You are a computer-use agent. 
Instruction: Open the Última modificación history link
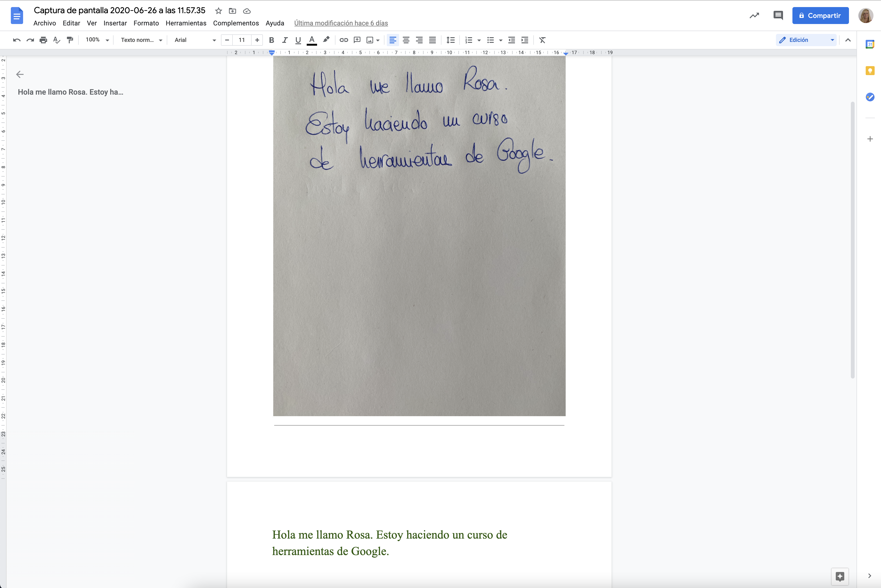(x=341, y=23)
